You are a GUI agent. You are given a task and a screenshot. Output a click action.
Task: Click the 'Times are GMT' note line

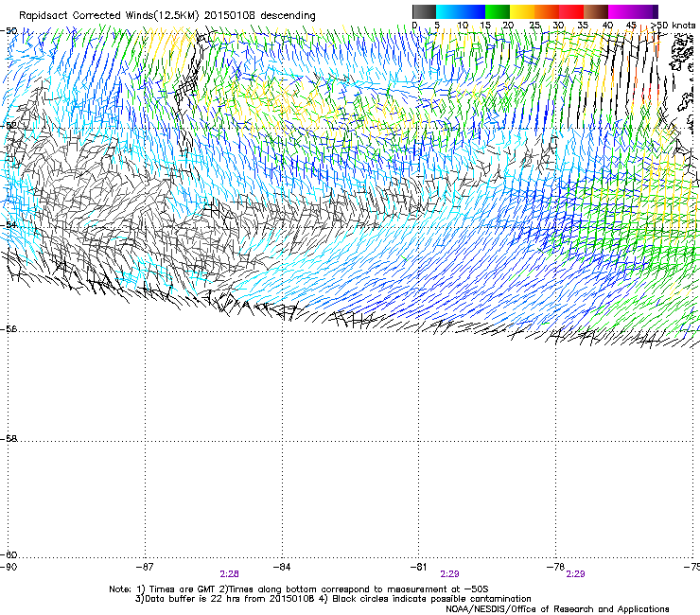[298, 589]
